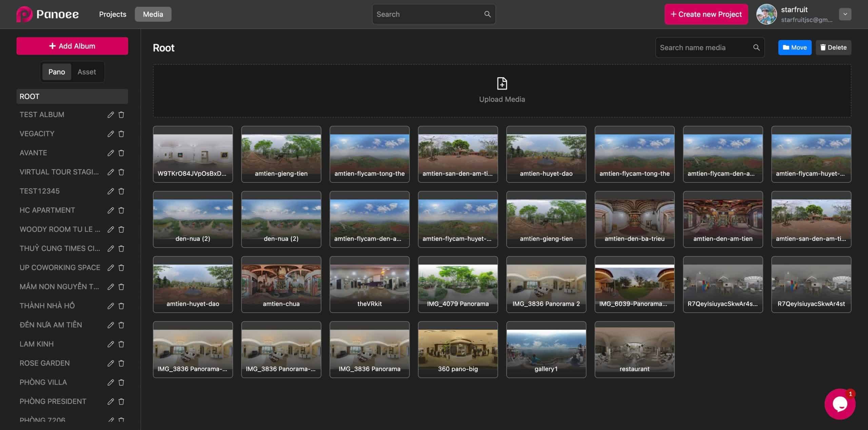Click the Panoee logo
The image size is (868, 430).
click(x=47, y=14)
